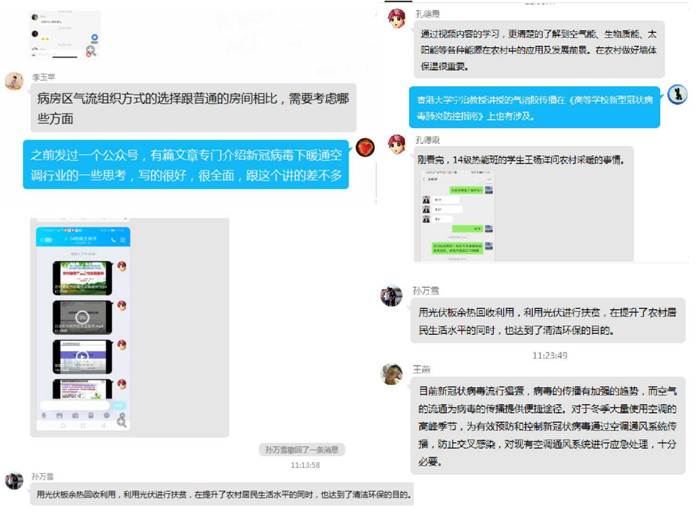Screen dimensions: 700x516
Task: Click the sender avatar beside the Hong Kong University message
Action: point(677,95)
